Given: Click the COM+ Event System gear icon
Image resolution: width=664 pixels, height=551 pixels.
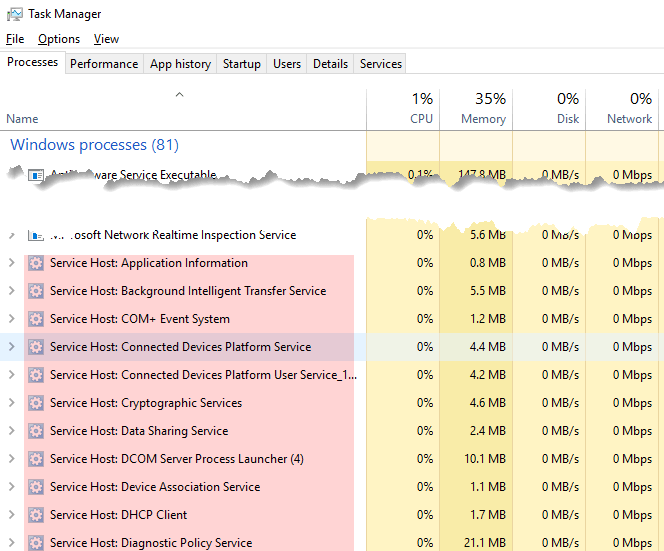Looking at the screenshot, I should pos(36,319).
